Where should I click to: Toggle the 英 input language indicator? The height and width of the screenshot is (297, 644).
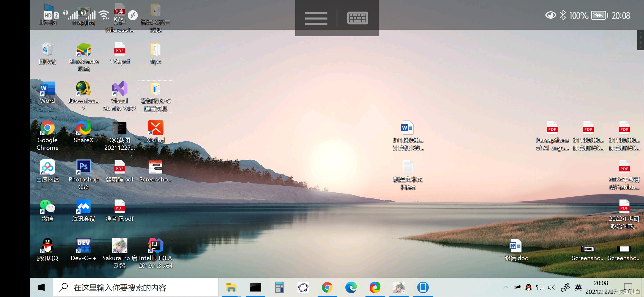(x=578, y=288)
